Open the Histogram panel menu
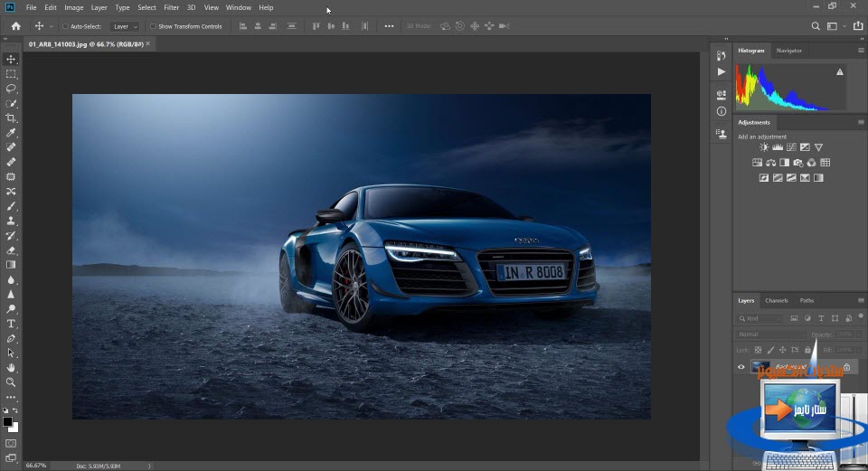The image size is (868, 471). point(861,51)
